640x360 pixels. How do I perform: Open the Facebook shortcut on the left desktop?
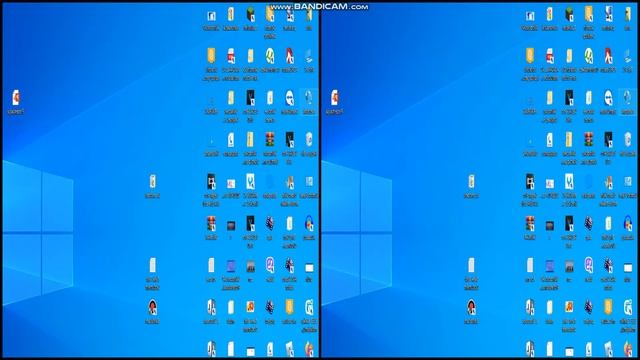point(211,16)
